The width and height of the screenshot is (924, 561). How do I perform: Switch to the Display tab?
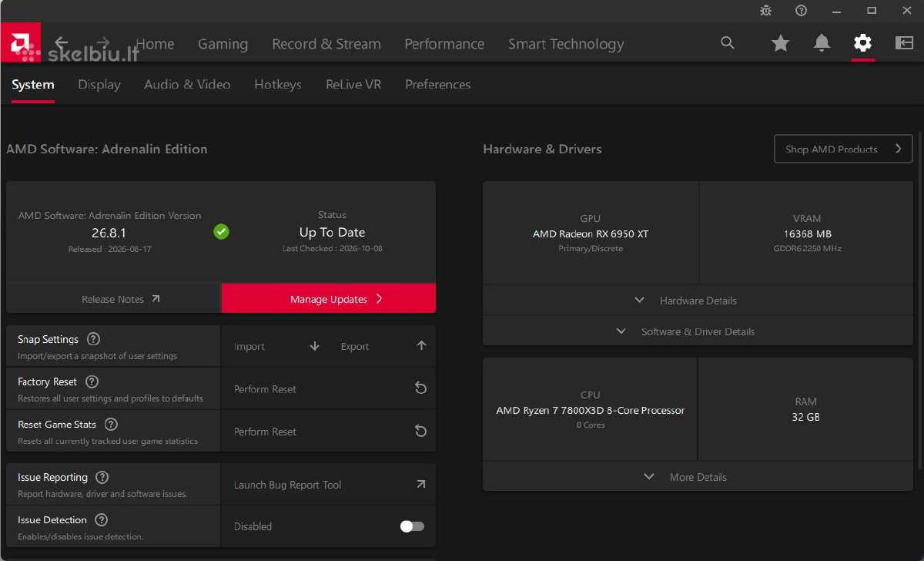99,85
